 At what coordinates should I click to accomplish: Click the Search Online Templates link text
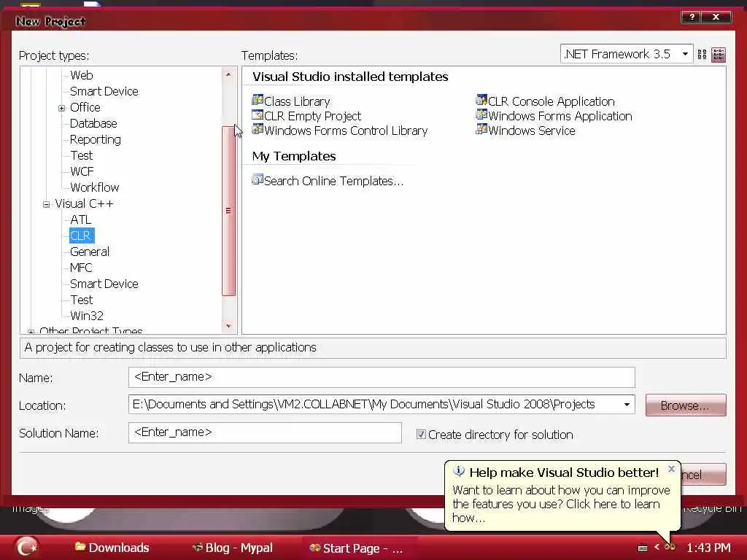333,181
